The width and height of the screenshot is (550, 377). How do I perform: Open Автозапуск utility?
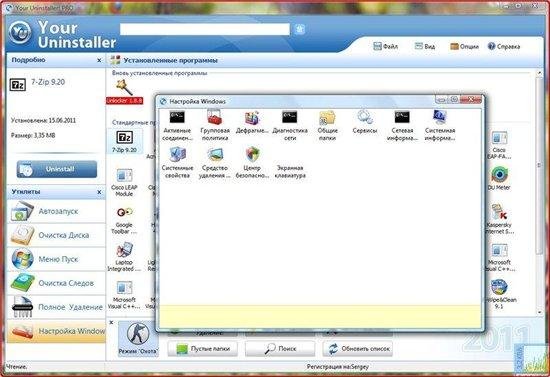[56, 211]
